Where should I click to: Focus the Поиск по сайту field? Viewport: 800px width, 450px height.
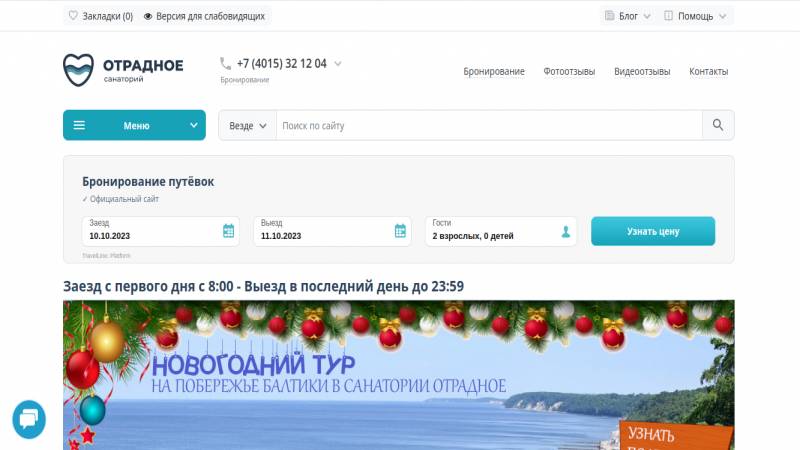point(489,126)
